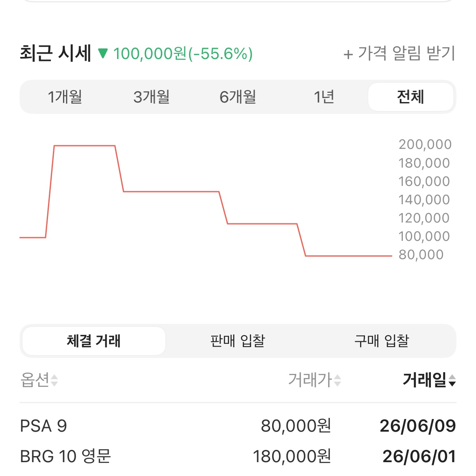
Task: Click the 최근 시세 heading
Action: point(56,53)
